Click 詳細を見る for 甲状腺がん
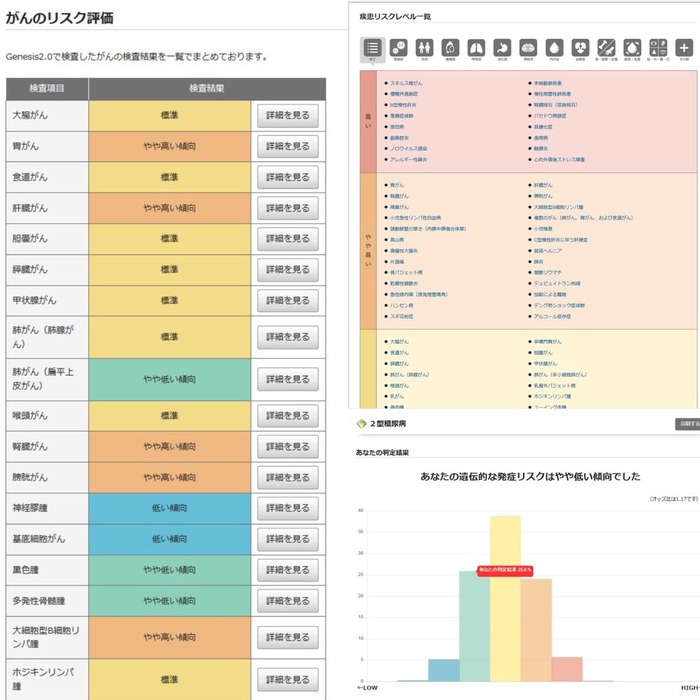The image size is (700, 700). pos(288,300)
